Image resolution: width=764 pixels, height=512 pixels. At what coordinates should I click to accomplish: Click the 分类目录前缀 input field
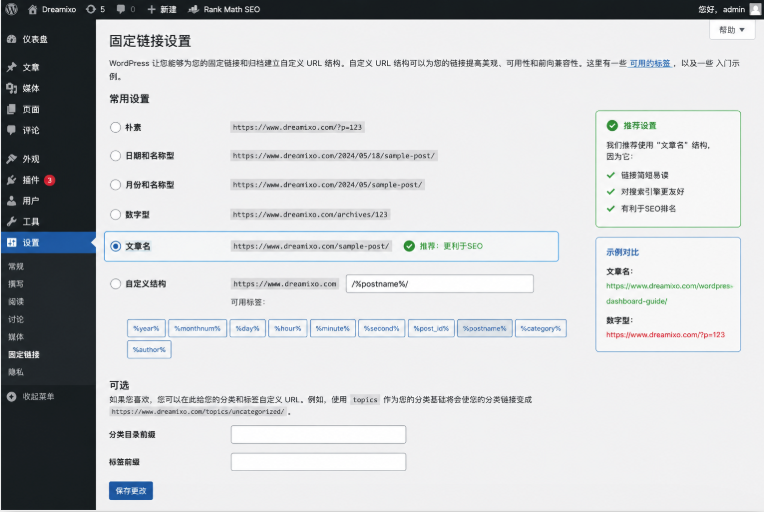click(318, 435)
